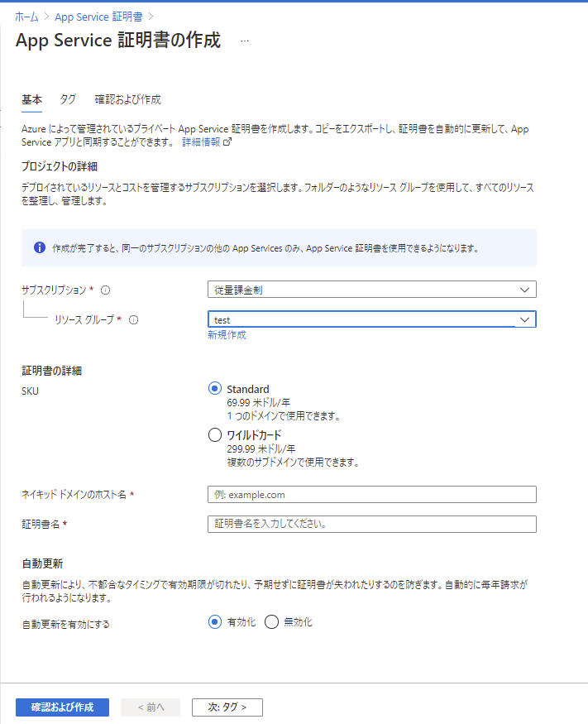Proceed using the 次: タグ button
This screenshot has height=724, width=588.
point(227,707)
